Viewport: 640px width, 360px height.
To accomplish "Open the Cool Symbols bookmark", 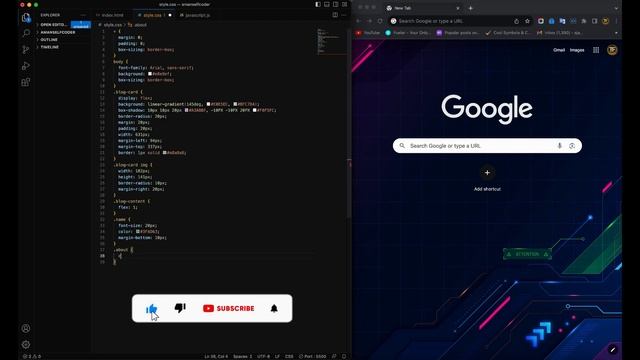I will (508, 33).
